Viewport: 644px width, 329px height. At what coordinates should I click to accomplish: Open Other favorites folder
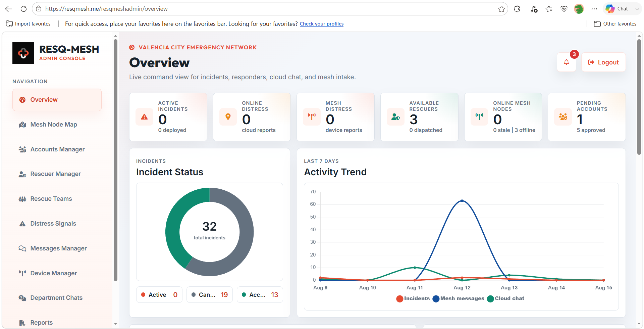615,24
